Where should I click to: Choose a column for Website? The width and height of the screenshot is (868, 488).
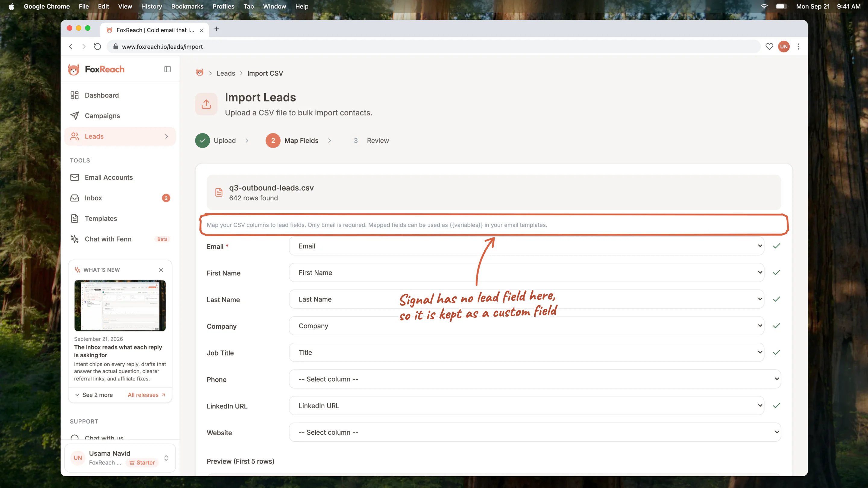[x=535, y=432]
